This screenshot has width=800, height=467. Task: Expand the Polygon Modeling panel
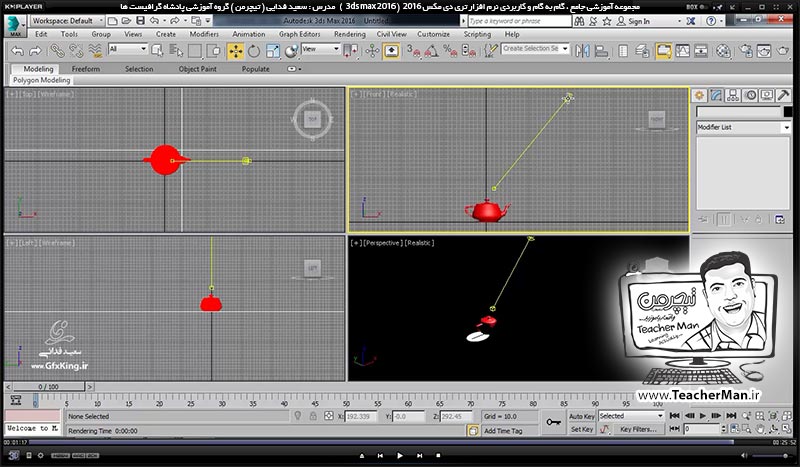41,80
